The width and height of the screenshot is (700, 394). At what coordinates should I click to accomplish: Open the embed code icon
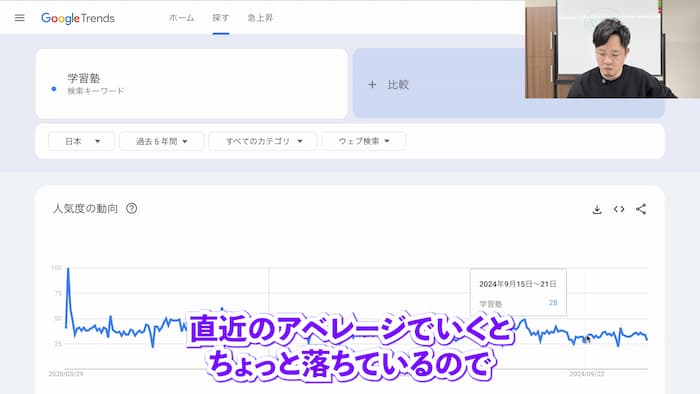point(619,209)
